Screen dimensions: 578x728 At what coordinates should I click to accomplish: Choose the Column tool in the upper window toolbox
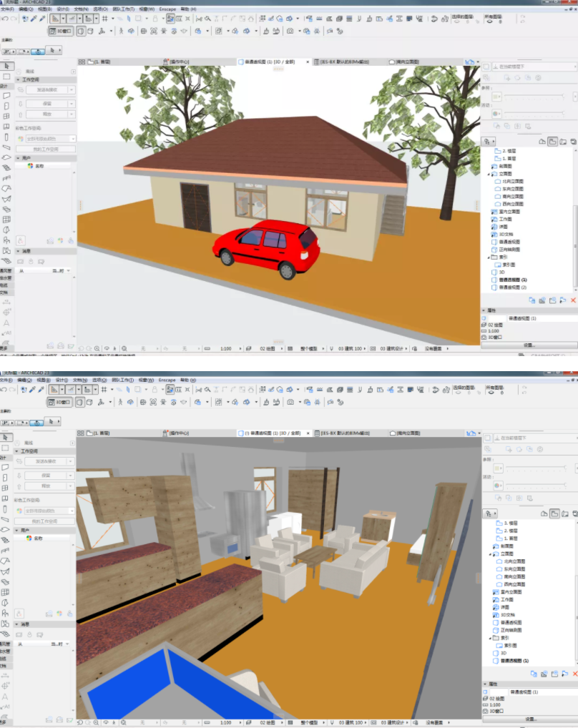(x=6, y=137)
